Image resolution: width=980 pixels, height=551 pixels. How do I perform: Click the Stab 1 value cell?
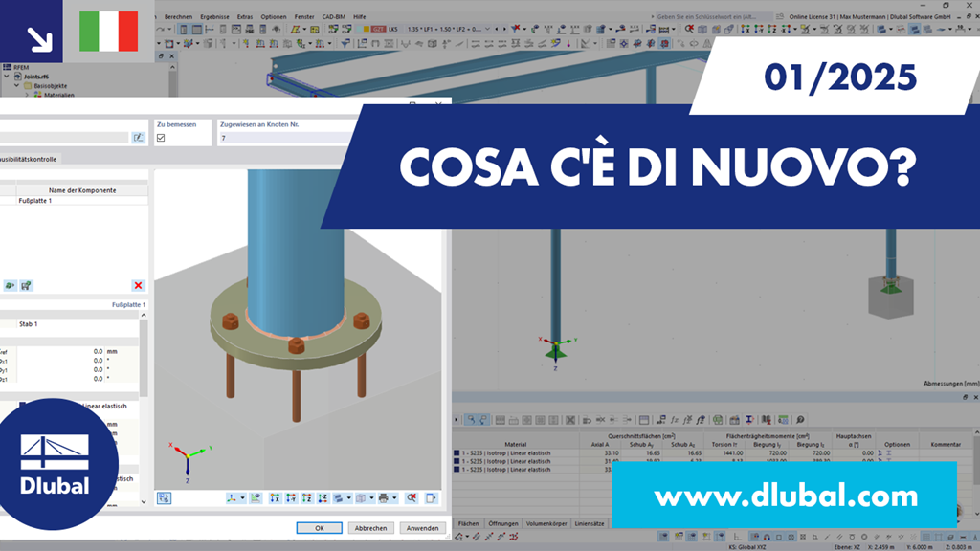coord(78,324)
